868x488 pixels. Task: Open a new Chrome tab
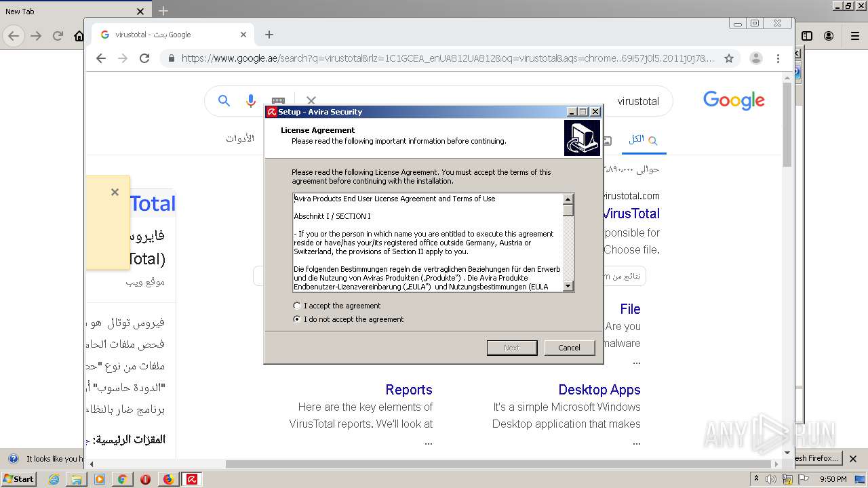(269, 35)
